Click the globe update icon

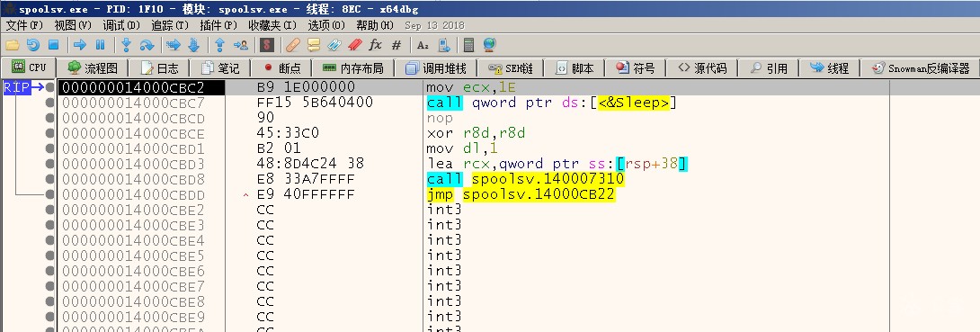coord(489,45)
